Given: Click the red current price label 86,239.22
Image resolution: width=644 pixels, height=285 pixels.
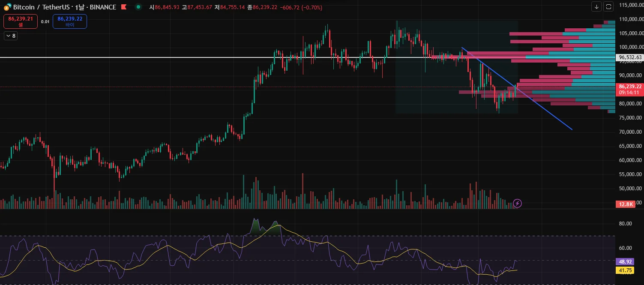Looking at the screenshot, I should tap(630, 87).
